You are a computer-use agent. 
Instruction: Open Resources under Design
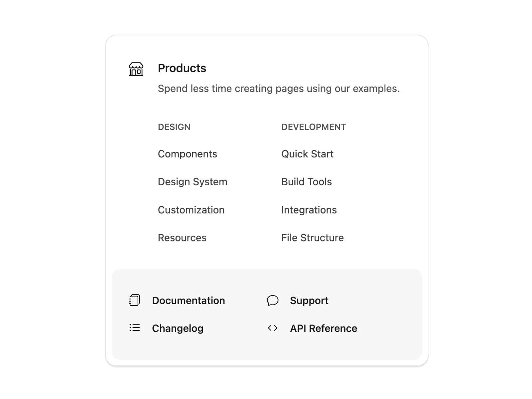pyautogui.click(x=182, y=238)
